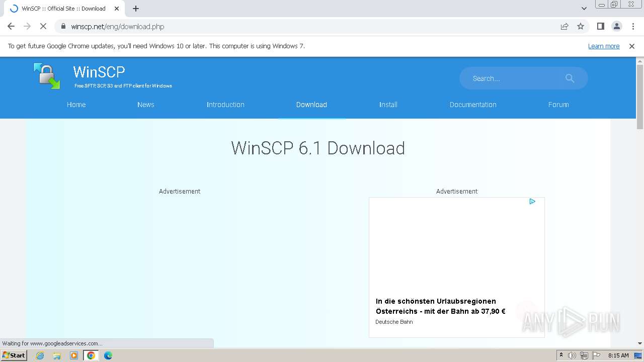Click the Show desktop taskbar icon
This screenshot has width=644, height=362.
638,355
